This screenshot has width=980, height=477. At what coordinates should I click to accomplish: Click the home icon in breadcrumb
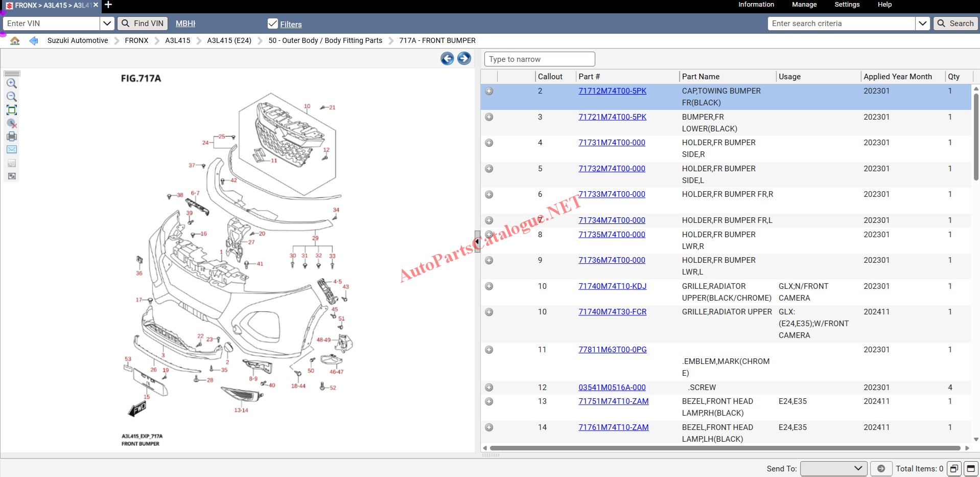point(15,41)
